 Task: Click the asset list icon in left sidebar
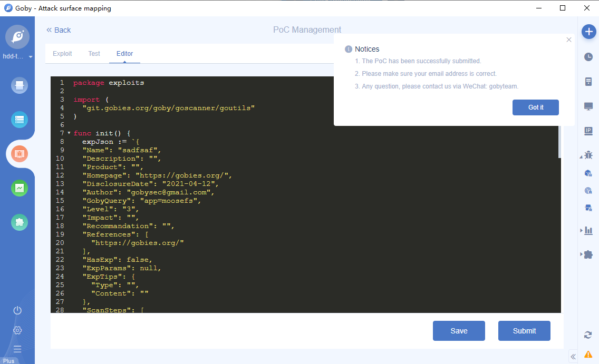coord(19,120)
